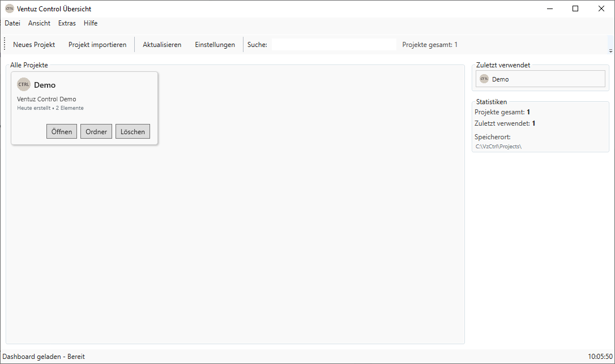Viewport: 615px width, 364px height.
Task: Click 'Heute erstellt • 2 Elemente' text
Action: coord(50,108)
